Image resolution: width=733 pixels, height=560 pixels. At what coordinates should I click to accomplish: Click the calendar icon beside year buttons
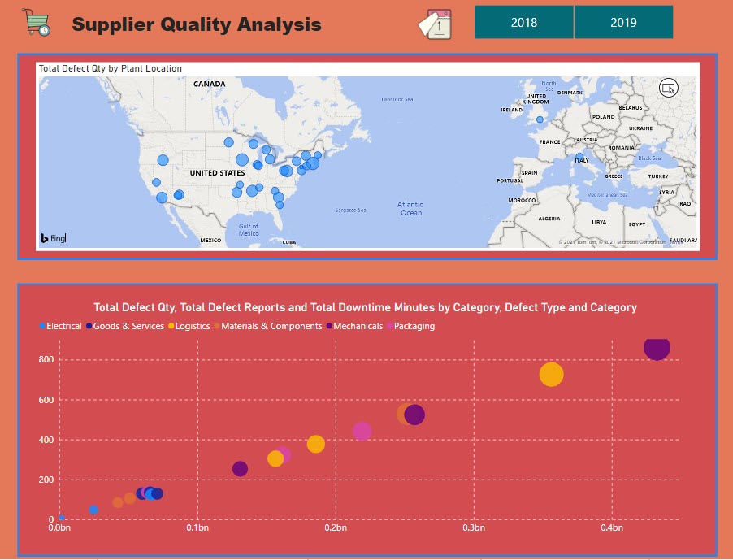click(436, 24)
